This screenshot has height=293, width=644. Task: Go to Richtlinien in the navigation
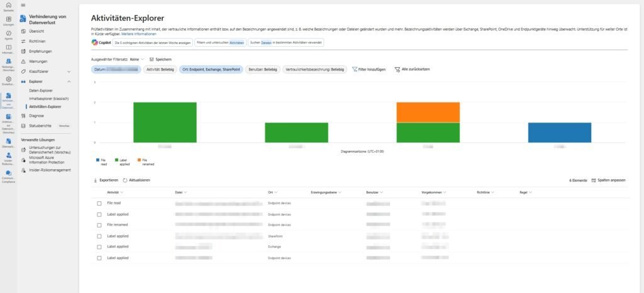click(37, 41)
